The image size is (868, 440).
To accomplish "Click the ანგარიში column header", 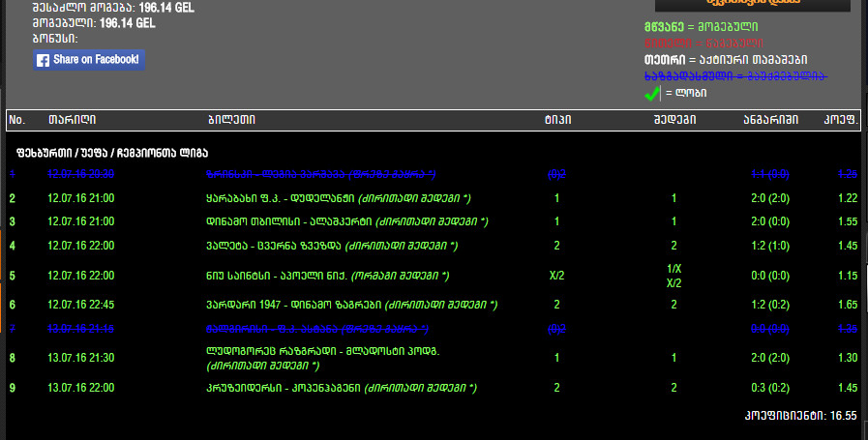I will 770,120.
